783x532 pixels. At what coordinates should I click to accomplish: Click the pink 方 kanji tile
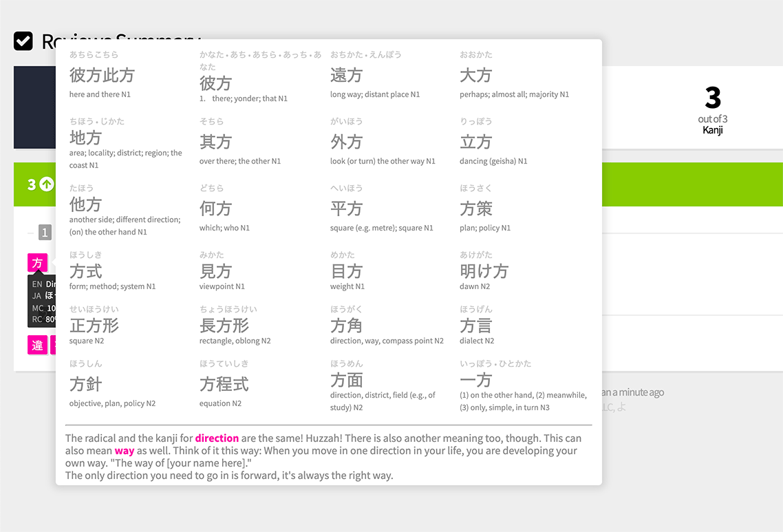[x=37, y=263]
